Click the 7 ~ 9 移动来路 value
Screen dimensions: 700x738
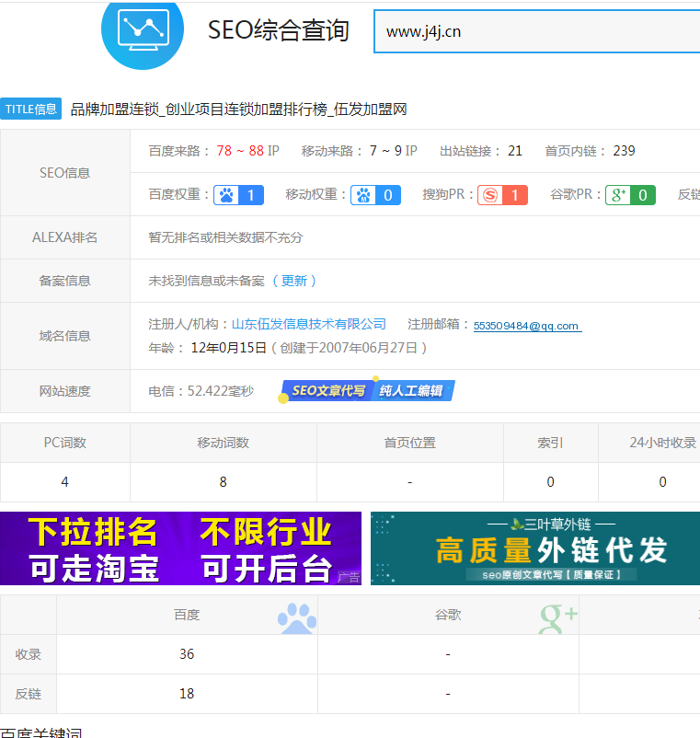(x=385, y=151)
